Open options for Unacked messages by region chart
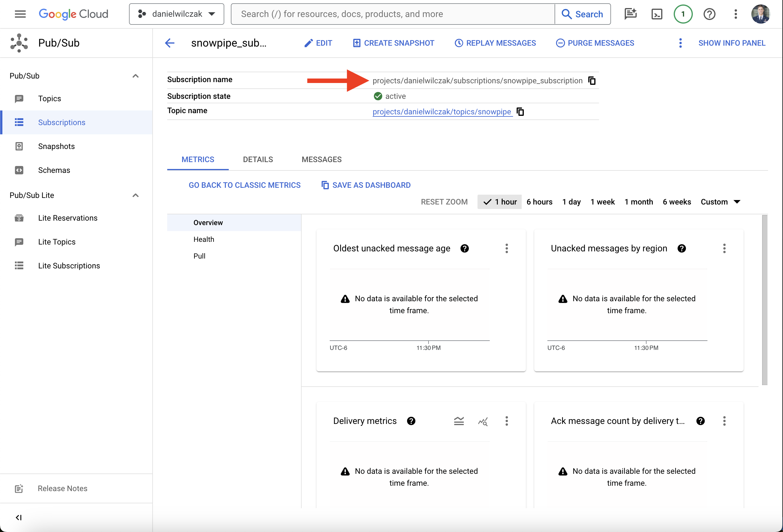 click(x=724, y=248)
